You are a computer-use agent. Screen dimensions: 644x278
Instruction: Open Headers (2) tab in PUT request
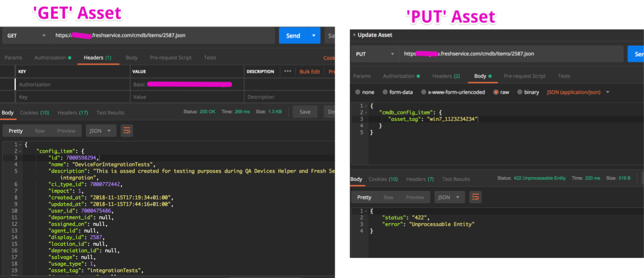click(x=446, y=76)
